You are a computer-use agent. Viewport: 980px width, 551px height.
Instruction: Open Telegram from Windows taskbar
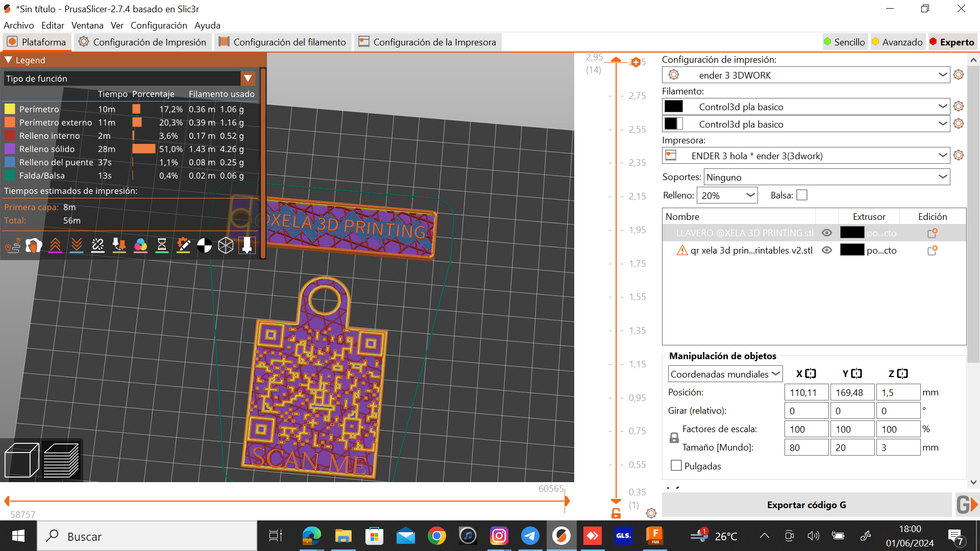tap(530, 536)
